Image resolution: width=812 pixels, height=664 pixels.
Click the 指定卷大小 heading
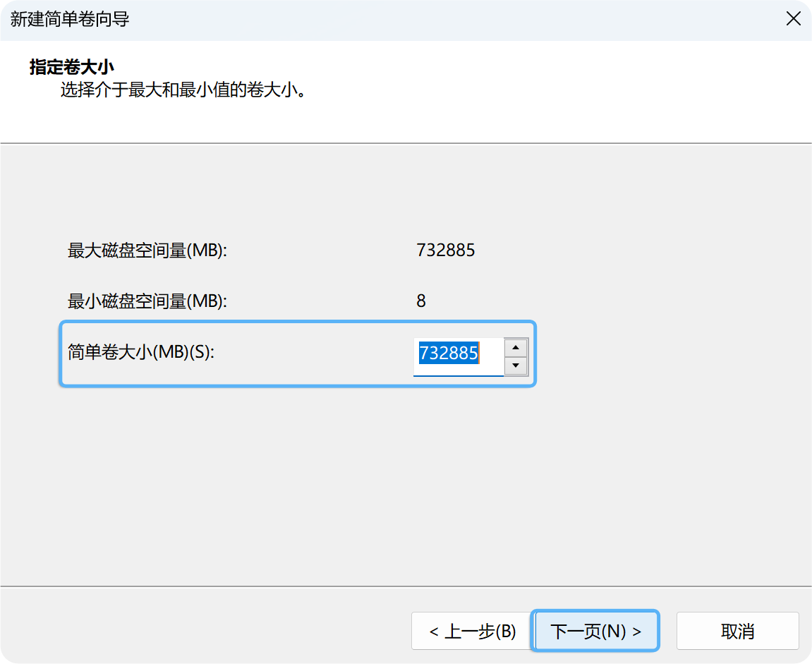[71, 67]
